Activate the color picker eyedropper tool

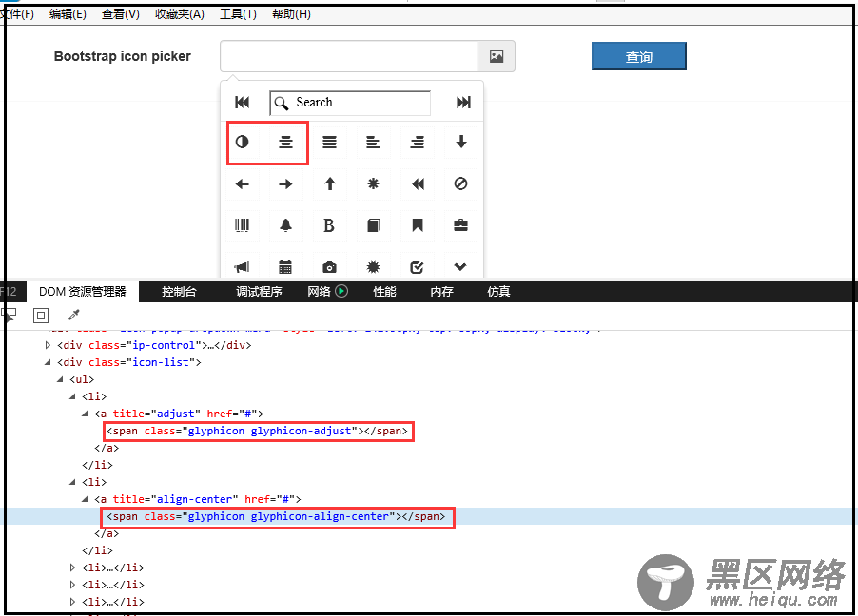[x=73, y=315]
